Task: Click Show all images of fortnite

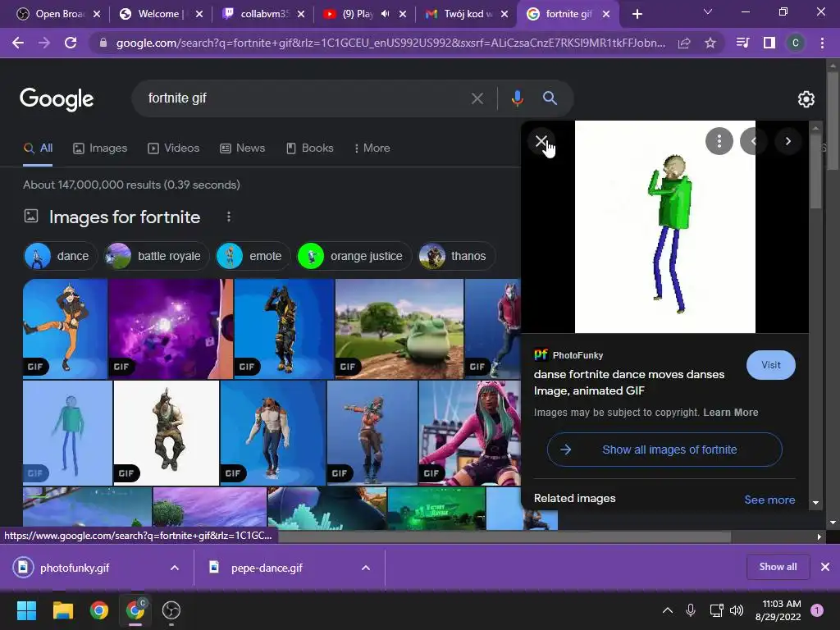Action: [x=664, y=450]
